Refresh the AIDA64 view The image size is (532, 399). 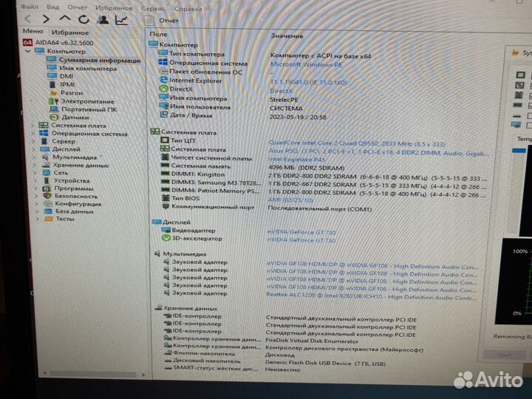[83, 19]
